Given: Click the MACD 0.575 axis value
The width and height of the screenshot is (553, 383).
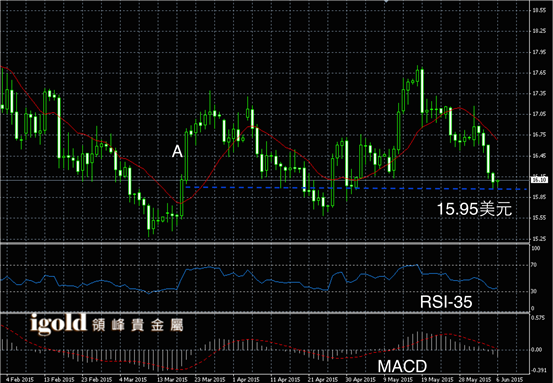Looking at the screenshot, I should tap(537, 317).
